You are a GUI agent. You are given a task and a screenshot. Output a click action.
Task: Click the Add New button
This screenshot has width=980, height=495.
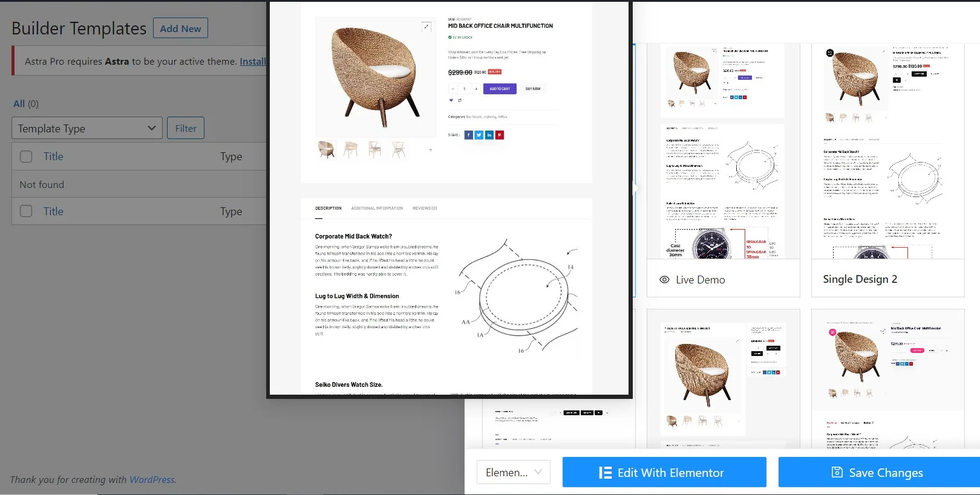(180, 28)
